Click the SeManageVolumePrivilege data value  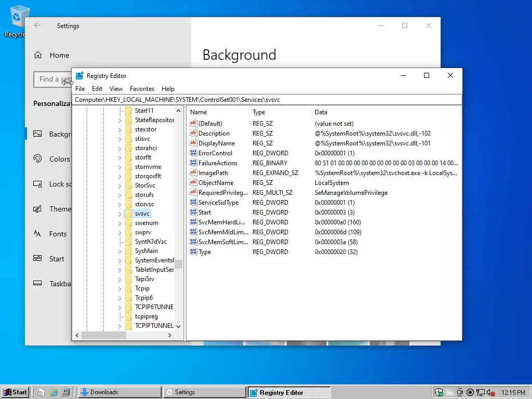point(351,192)
